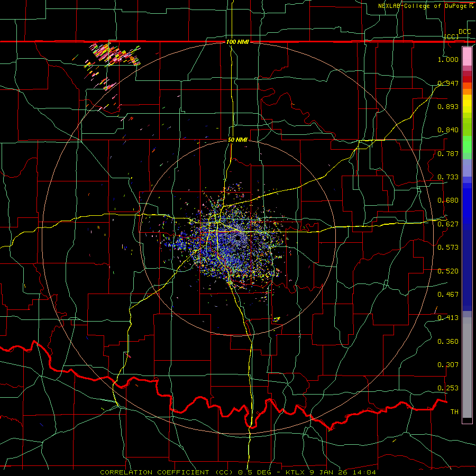Select the 0.840 legend value
The width and height of the screenshot is (476, 476).
tap(448, 130)
